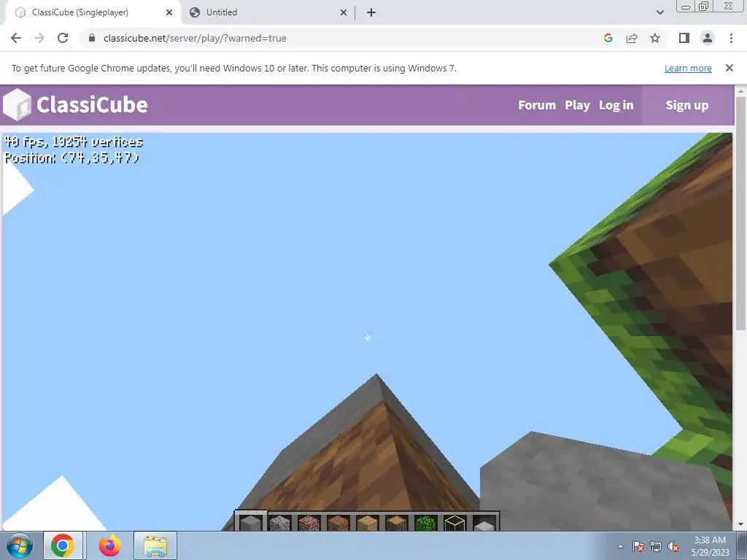Open the Forum page
The height and width of the screenshot is (560, 747).
[x=537, y=105]
